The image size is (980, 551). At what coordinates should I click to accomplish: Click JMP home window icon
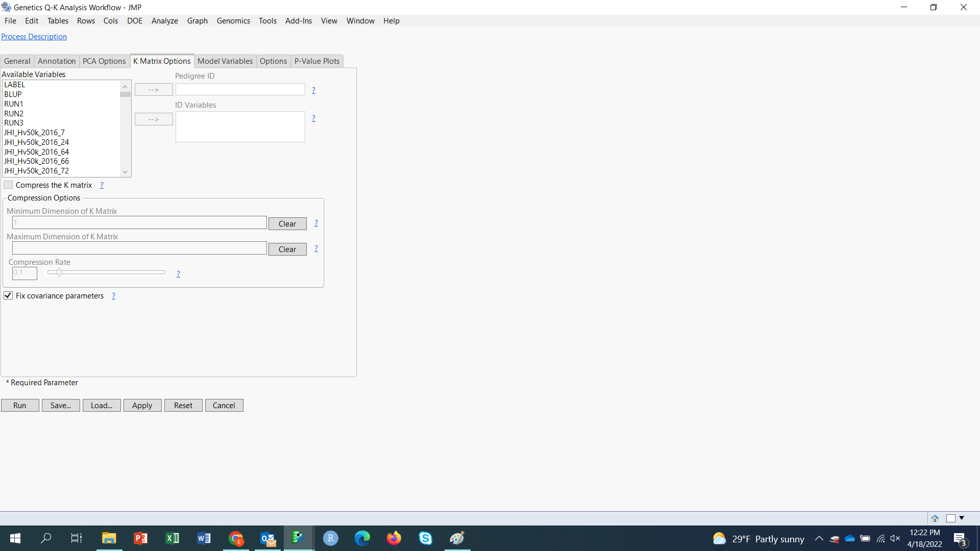pyautogui.click(x=935, y=518)
